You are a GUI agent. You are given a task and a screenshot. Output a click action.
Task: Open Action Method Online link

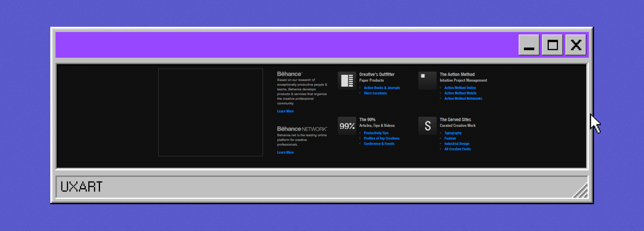[x=460, y=88]
